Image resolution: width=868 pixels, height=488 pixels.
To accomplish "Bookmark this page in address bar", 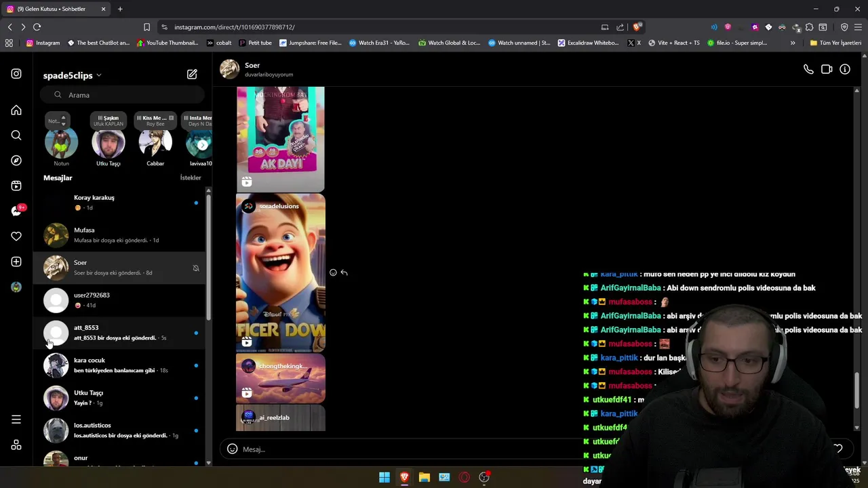I will (146, 27).
